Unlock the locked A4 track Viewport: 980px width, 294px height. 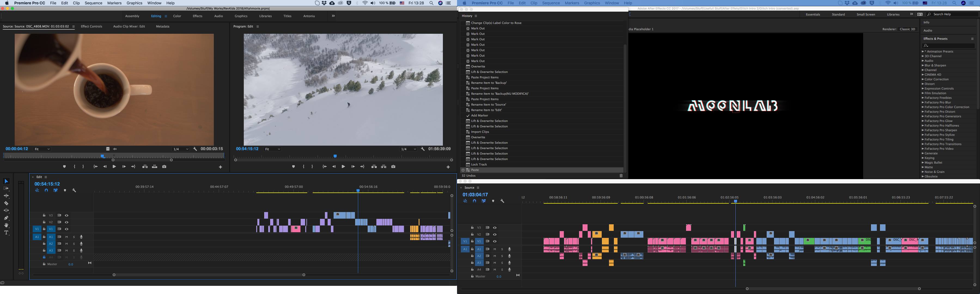tap(44, 257)
